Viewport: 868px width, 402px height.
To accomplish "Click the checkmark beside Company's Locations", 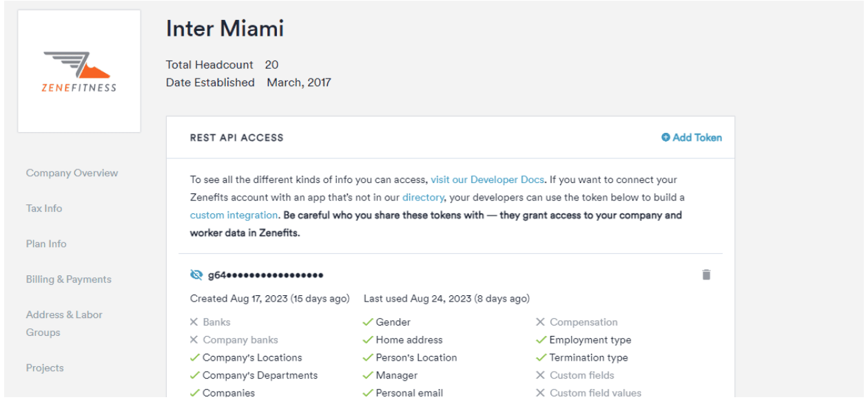I will [194, 358].
